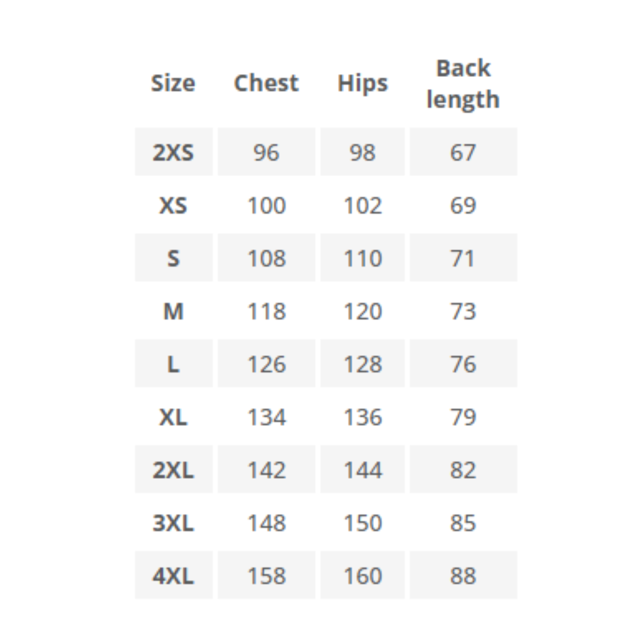Viewport: 644px width, 644px height.
Task: Click the Back length column header
Action: [463, 84]
